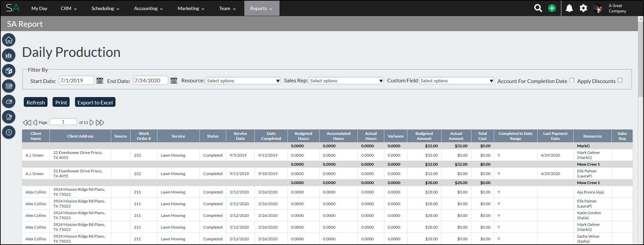Open the Scheduling menu
644x245 pixels.
point(105,8)
